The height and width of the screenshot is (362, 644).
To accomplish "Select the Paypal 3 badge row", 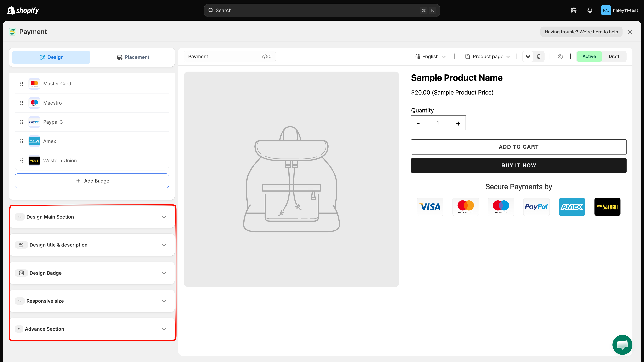I will pos(92,122).
